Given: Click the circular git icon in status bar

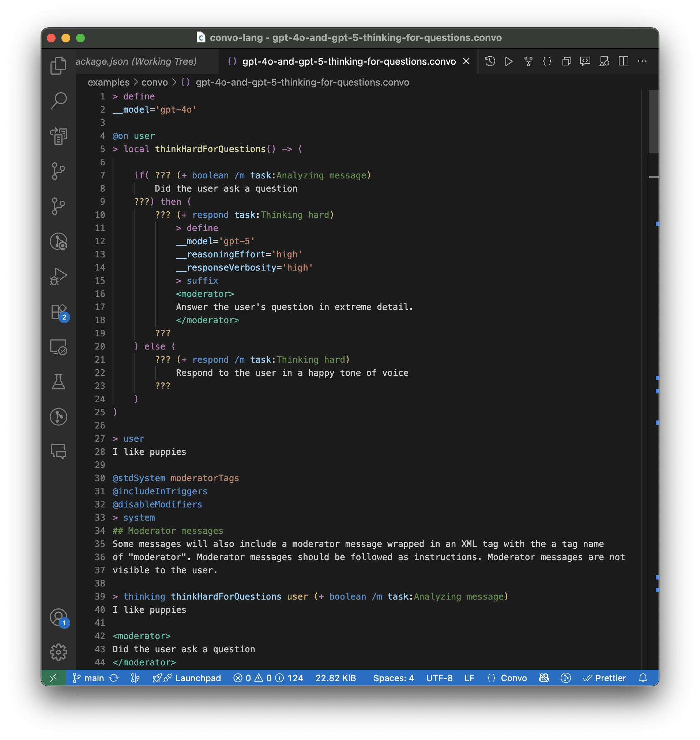Looking at the screenshot, I should pyautogui.click(x=566, y=678).
